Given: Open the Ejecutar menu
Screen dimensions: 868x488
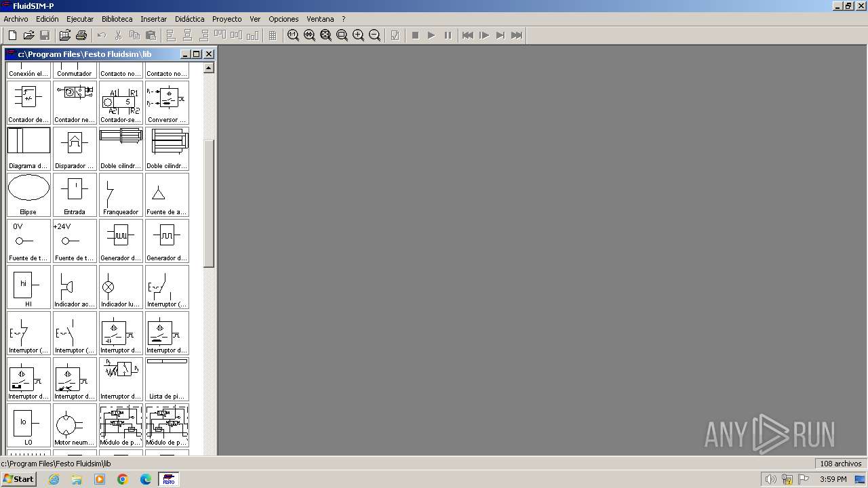Looking at the screenshot, I should [80, 19].
